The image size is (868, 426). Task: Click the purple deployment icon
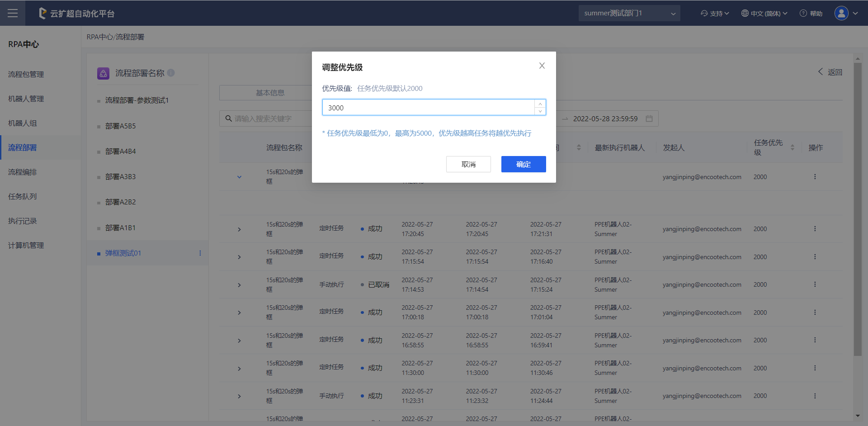[x=103, y=73]
